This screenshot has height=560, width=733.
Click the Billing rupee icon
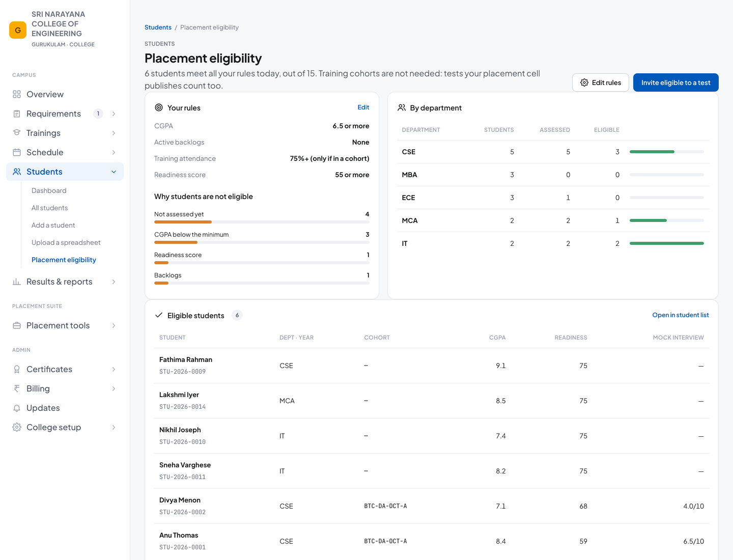click(17, 388)
